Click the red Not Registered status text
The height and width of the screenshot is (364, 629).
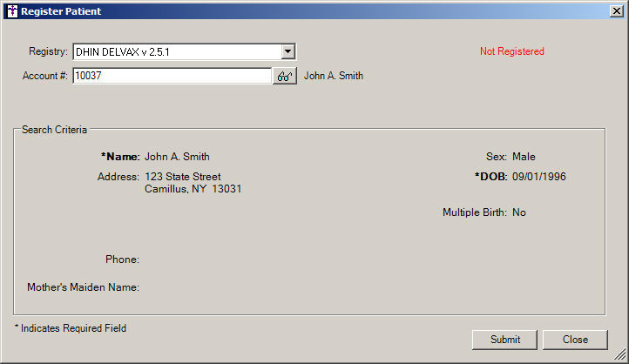[512, 51]
